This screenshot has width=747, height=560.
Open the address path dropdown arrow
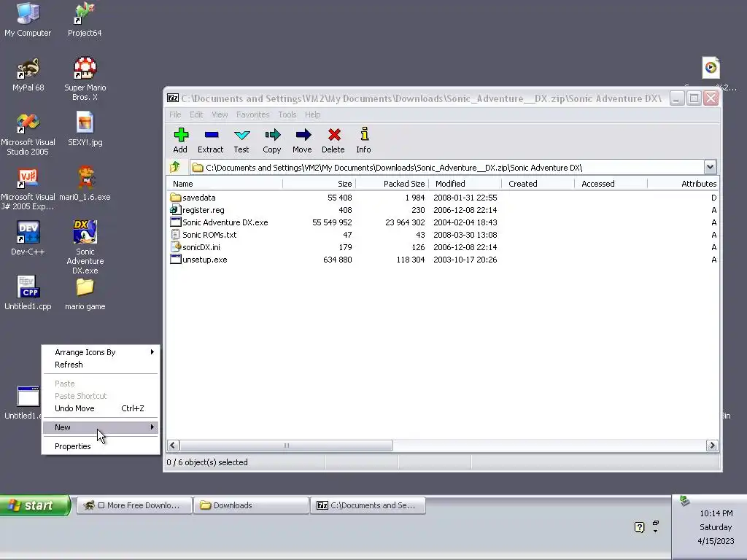tap(710, 167)
